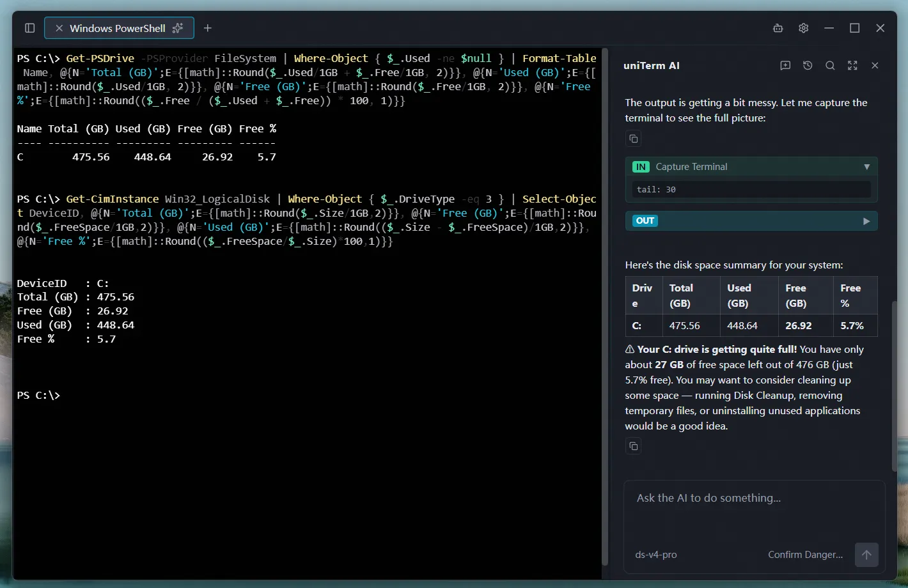Open a new terminal tab
Image resolution: width=908 pixels, height=588 pixels.
(x=208, y=28)
